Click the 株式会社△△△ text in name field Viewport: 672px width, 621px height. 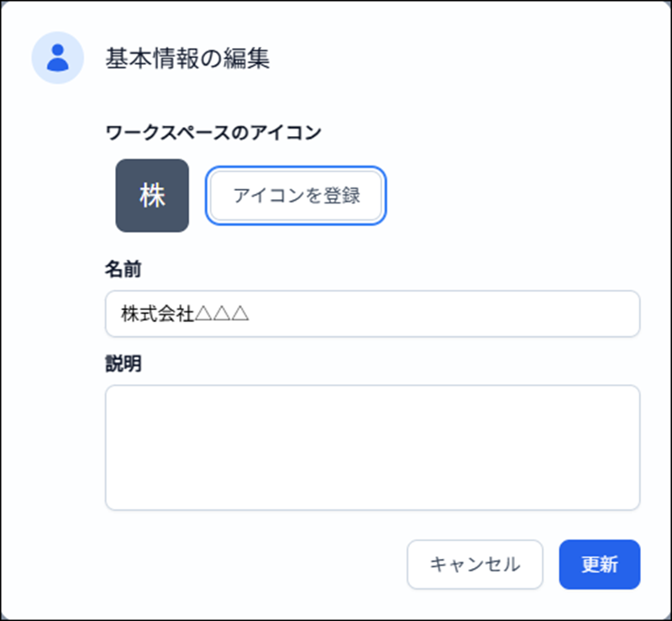[186, 314]
